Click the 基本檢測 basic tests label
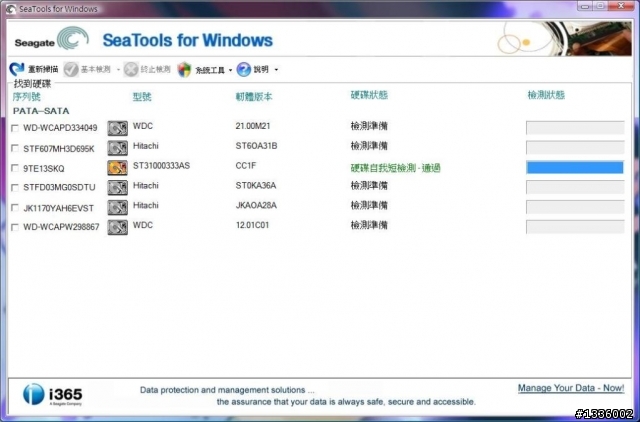Screen dimensions: 640x422 click(96, 69)
